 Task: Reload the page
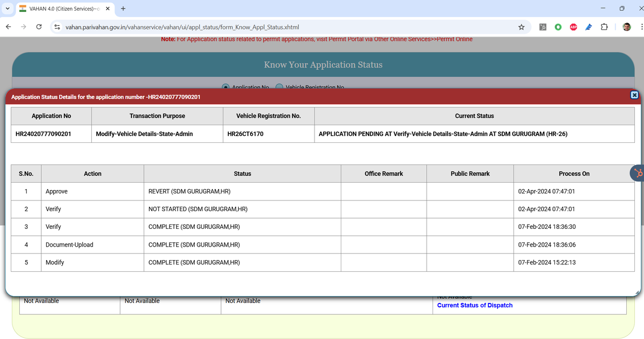[x=39, y=27]
